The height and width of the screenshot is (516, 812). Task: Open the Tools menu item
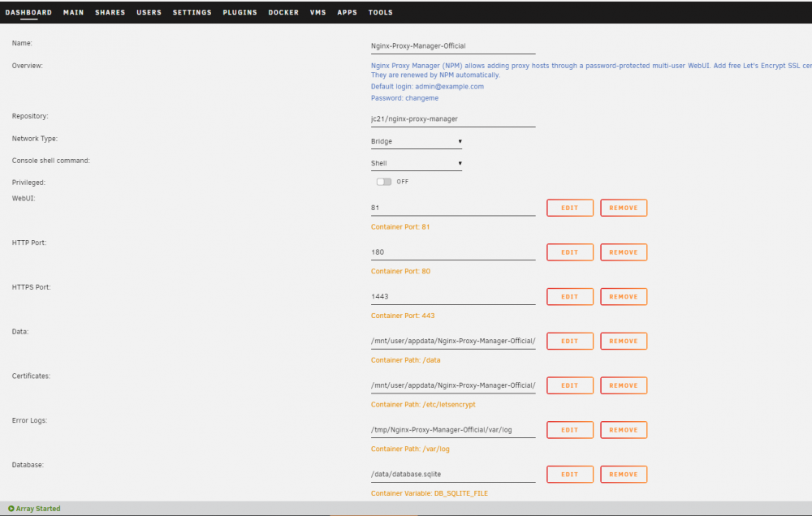click(381, 12)
